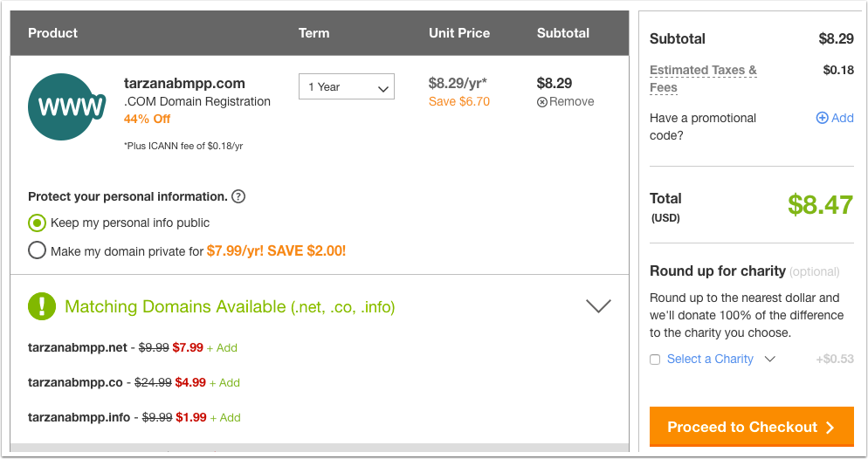The width and height of the screenshot is (868, 459).
Task: Click the plus icon to add promo code
Action: (822, 118)
